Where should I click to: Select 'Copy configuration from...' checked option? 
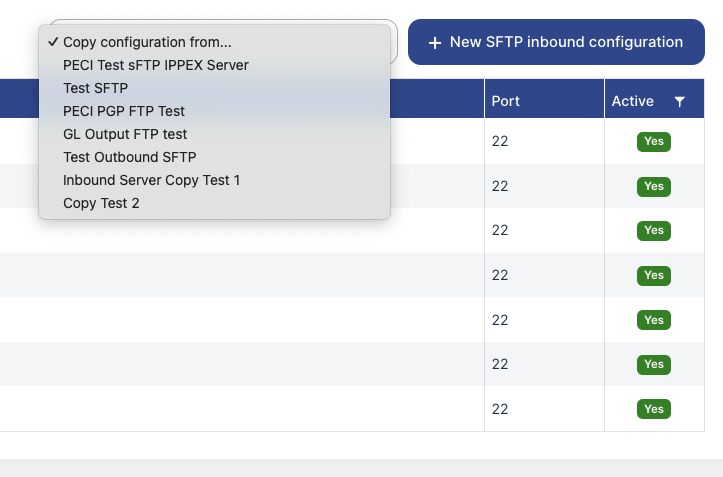[147, 42]
